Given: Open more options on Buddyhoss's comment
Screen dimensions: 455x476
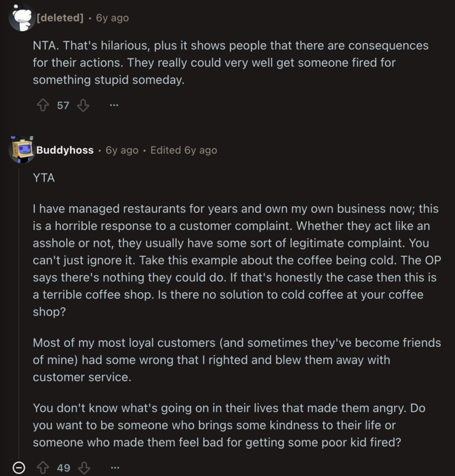Looking at the screenshot, I should click(114, 468).
